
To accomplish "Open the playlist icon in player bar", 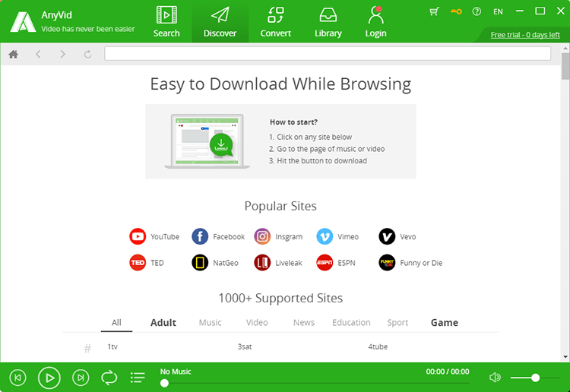I will coord(138,378).
